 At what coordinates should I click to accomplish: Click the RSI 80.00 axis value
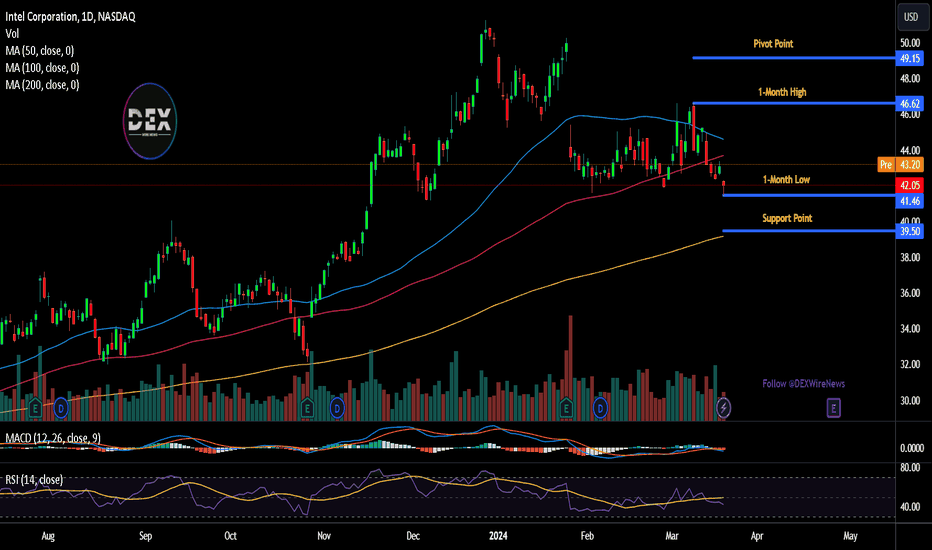point(910,468)
